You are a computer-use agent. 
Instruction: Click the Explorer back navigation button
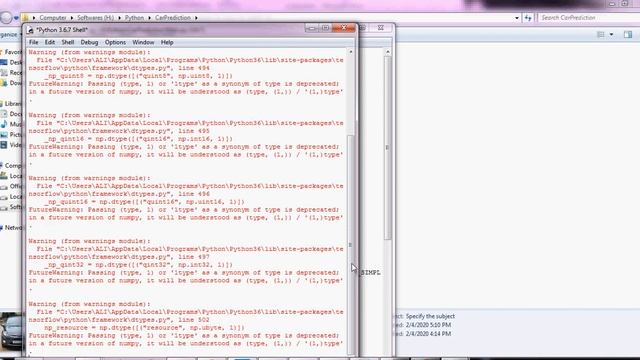6,18
